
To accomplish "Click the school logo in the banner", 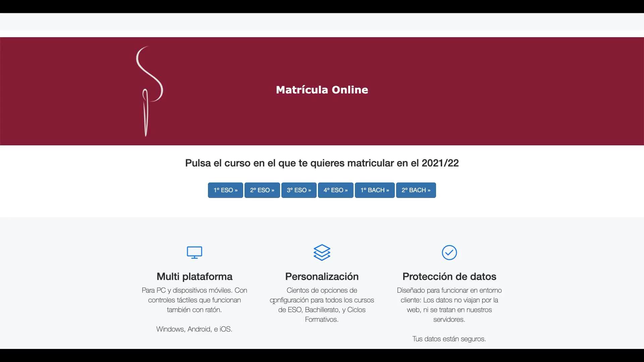I will 149,91.
